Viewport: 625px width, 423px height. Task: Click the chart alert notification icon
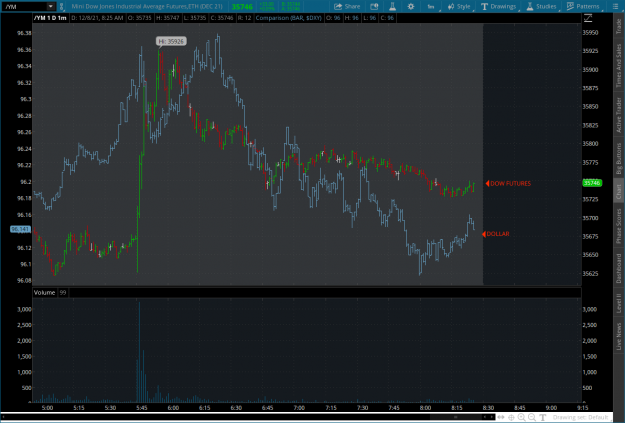(374, 6)
